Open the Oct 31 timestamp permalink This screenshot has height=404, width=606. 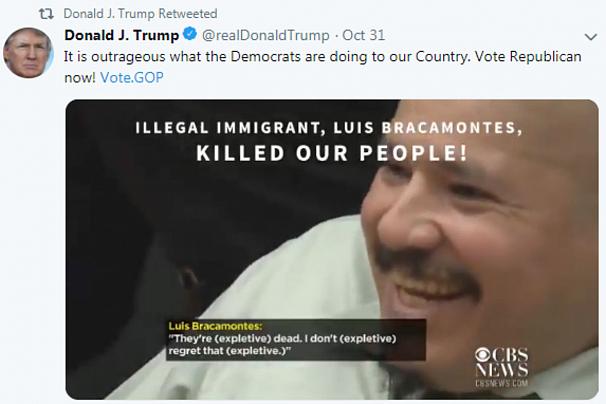363,35
